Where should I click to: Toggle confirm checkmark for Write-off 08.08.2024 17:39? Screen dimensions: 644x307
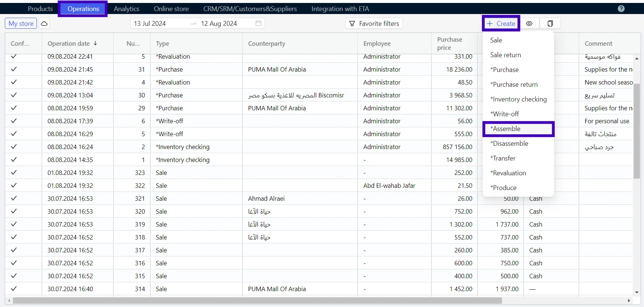[14, 121]
